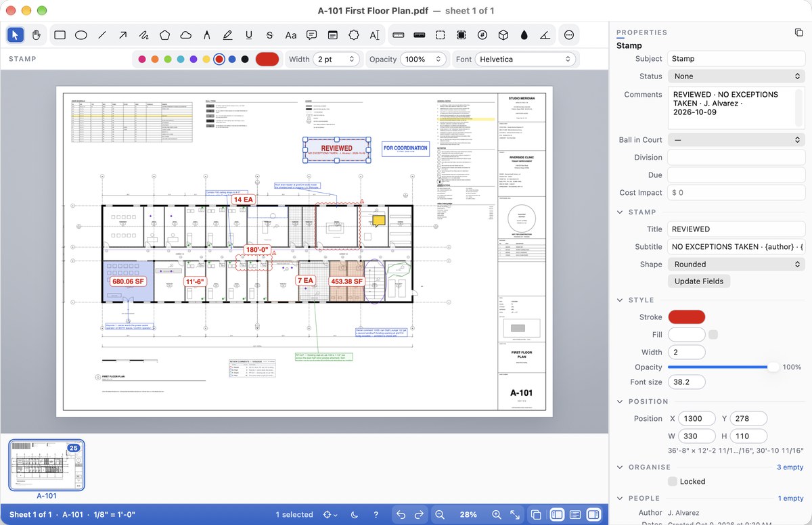The width and height of the screenshot is (812, 525).
Task: Select the arrow line markup tool
Action: [123, 35]
